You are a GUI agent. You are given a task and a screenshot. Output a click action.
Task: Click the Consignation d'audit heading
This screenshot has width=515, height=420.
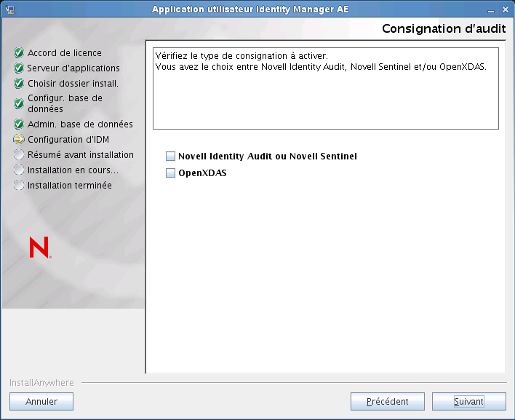444,28
